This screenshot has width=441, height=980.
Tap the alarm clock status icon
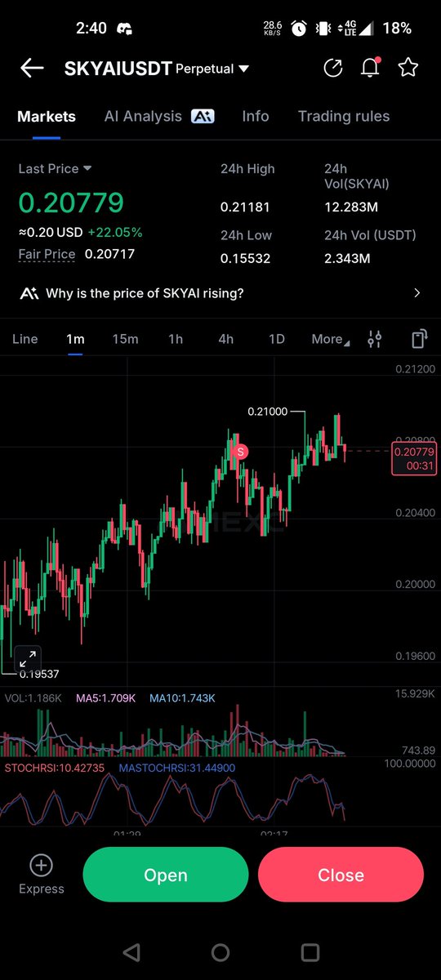[x=299, y=29]
